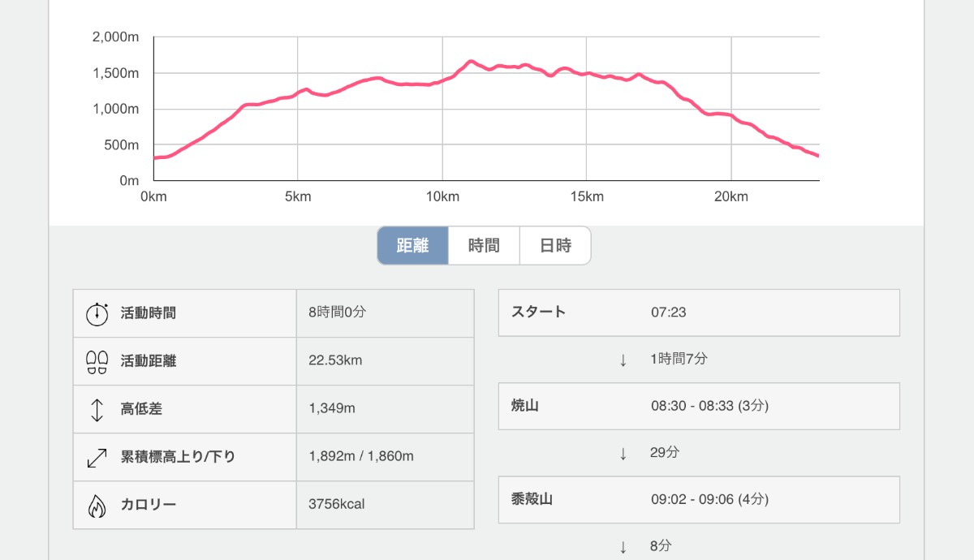Open the 焼山 checkpoint entry

698,406
